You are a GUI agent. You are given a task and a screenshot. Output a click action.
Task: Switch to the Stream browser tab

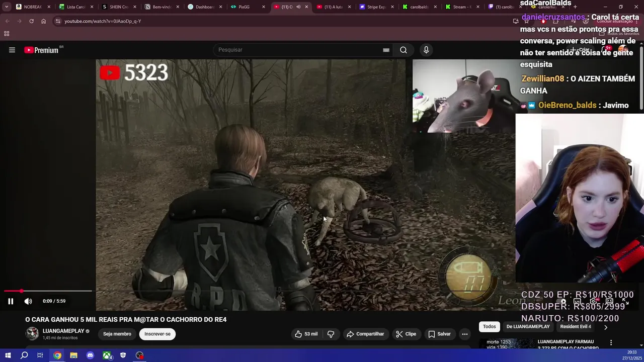[462, 7]
